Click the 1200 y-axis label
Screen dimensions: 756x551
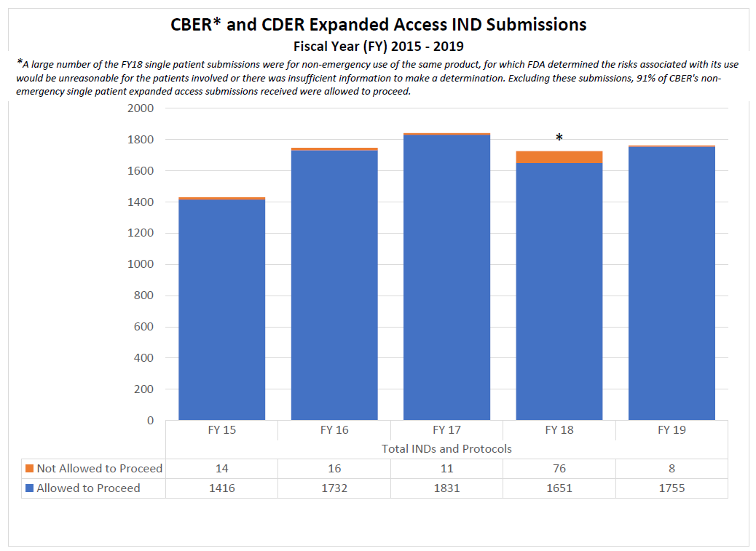pyautogui.click(x=141, y=233)
